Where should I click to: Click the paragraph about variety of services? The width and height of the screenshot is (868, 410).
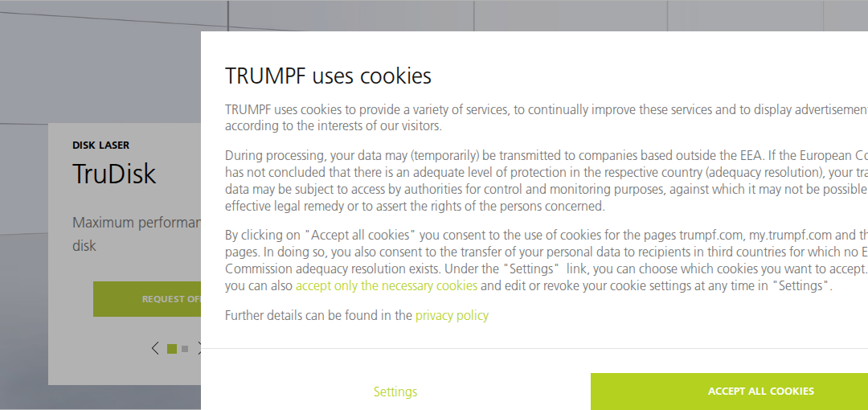coord(546,117)
